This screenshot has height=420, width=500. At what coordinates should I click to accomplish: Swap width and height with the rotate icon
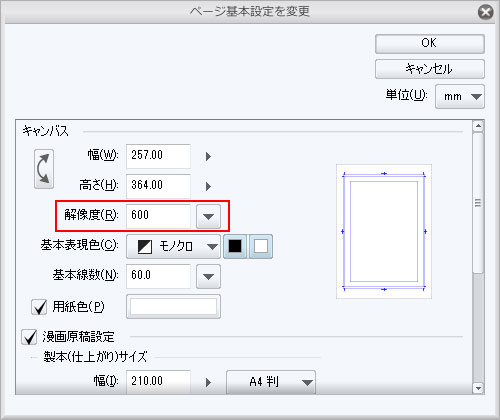tap(44, 169)
